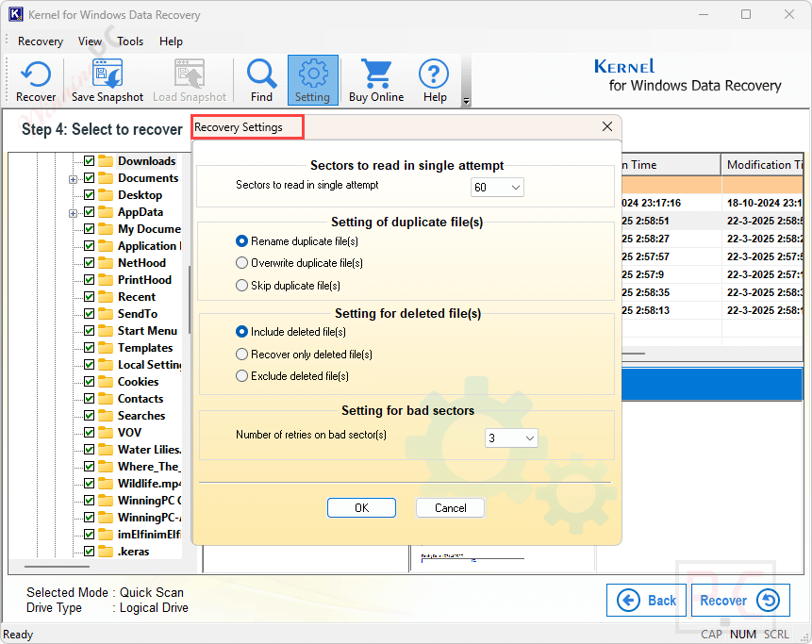Open Number of retries on bad sectors dropdown
This screenshot has height=644, width=812.
coord(511,438)
